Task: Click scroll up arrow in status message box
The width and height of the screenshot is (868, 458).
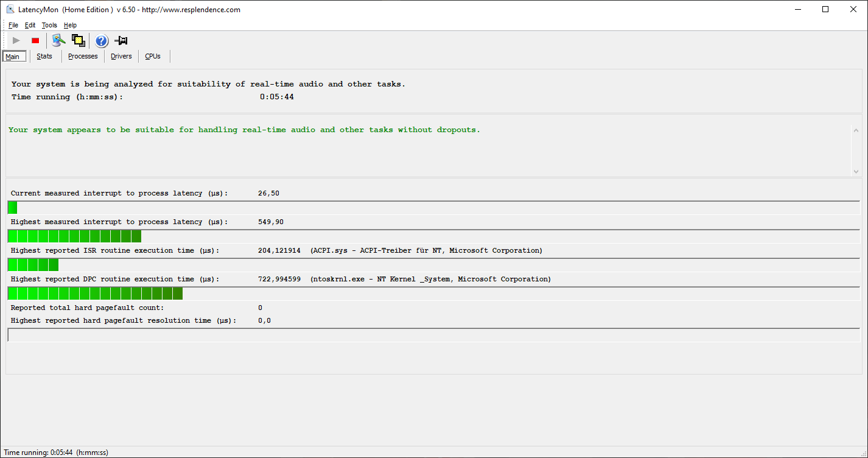Action: pyautogui.click(x=856, y=131)
